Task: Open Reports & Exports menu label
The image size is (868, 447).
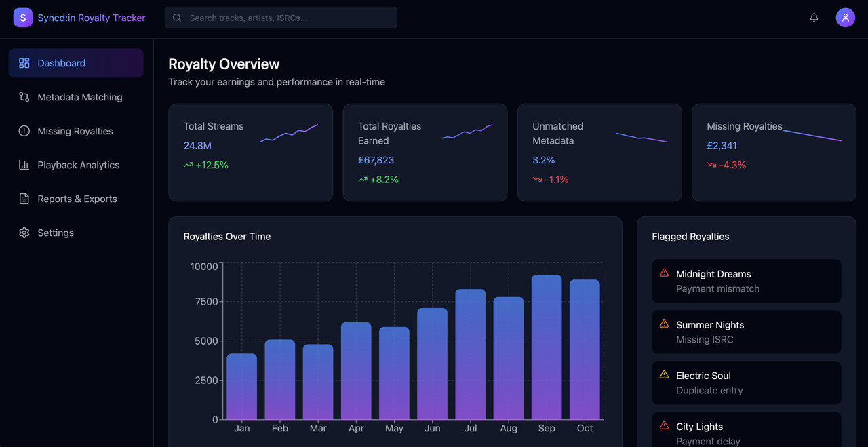Action: point(77,199)
